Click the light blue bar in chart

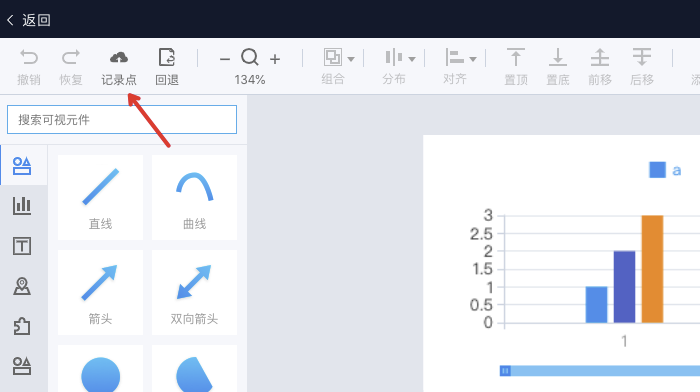tap(596, 304)
